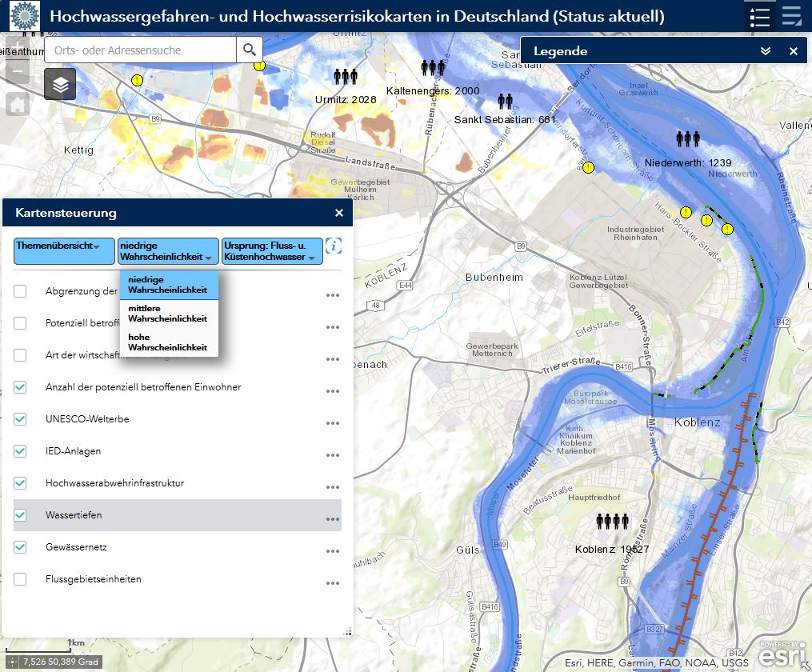Uncheck the UNESCO-Welterbe layer
812x672 pixels.
pos(20,419)
